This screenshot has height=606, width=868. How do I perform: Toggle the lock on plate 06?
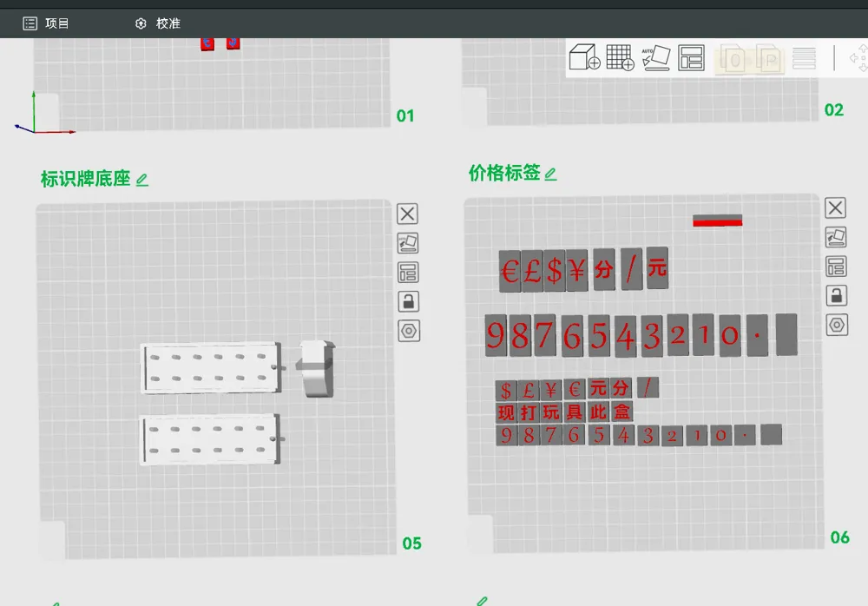point(837,296)
